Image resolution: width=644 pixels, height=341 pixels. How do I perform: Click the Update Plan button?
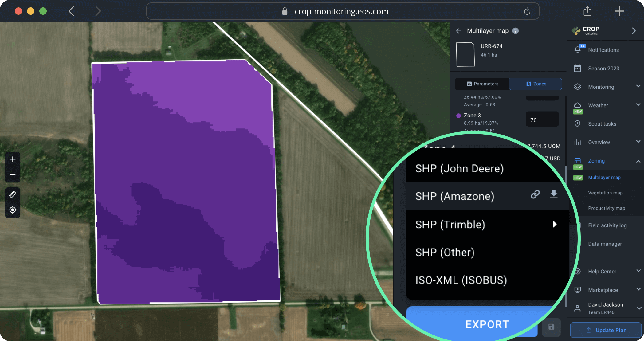[606, 330]
